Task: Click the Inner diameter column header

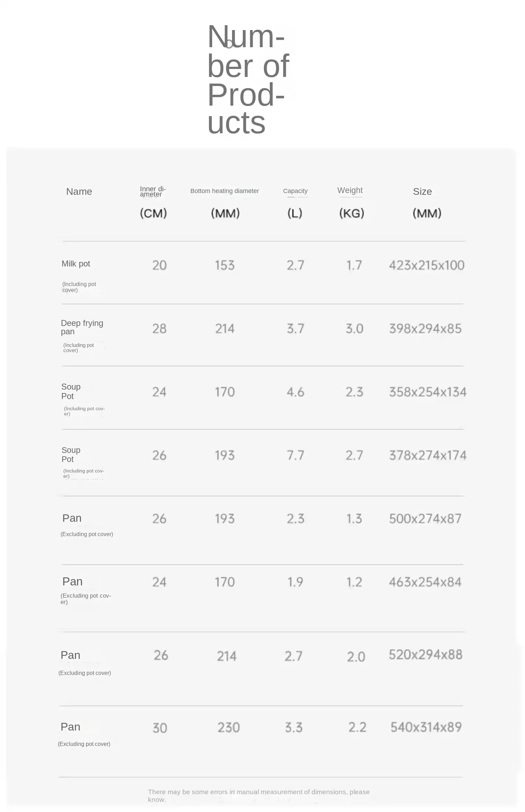Action: [x=153, y=192]
